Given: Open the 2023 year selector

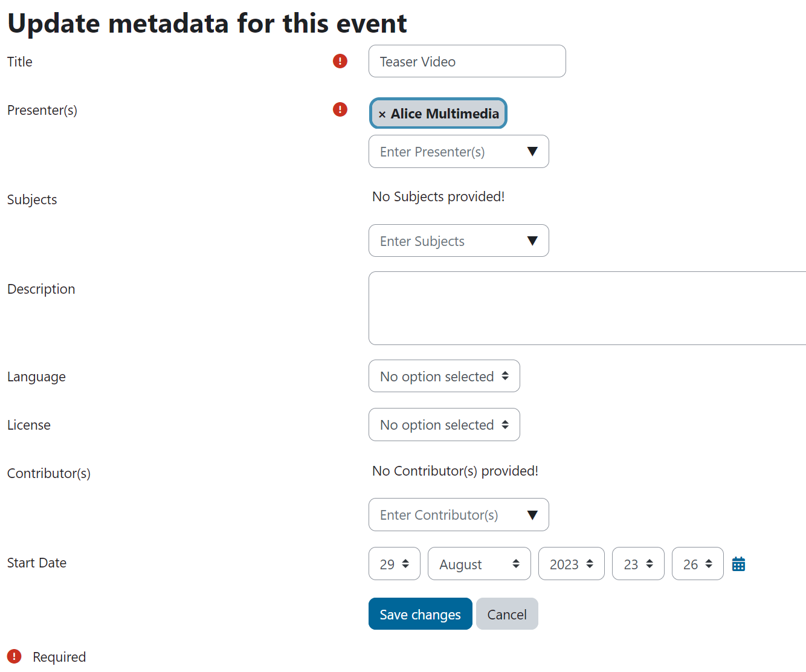Looking at the screenshot, I should tap(572, 564).
